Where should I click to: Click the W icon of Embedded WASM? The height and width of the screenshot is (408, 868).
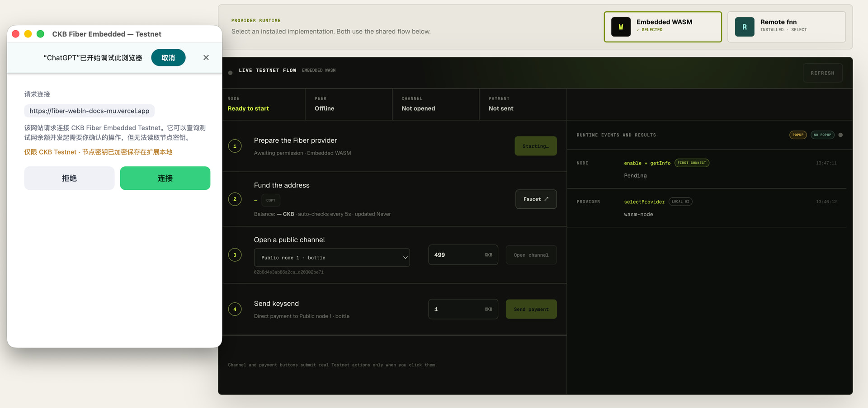point(621,27)
